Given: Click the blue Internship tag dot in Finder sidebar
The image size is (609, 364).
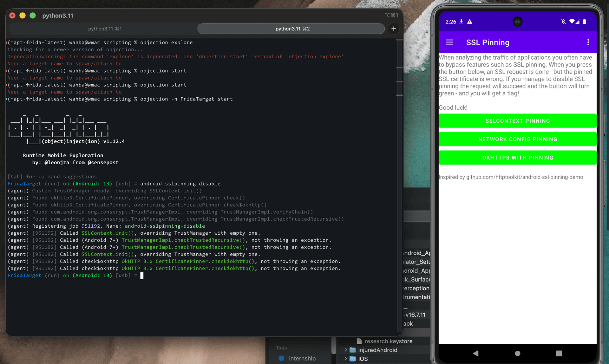Looking at the screenshot, I should [x=281, y=358].
